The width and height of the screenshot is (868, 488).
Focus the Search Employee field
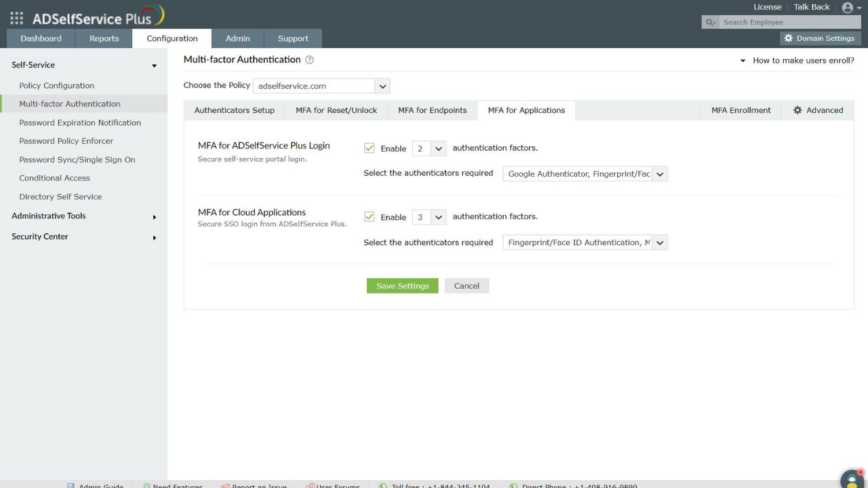789,22
